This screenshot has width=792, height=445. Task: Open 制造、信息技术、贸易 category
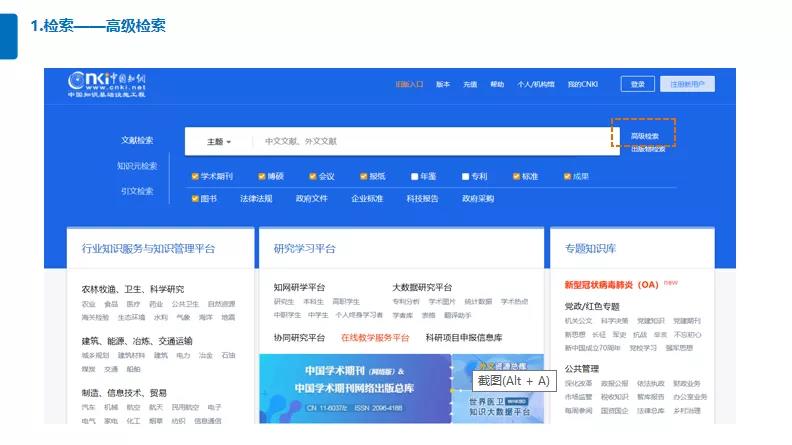click(x=124, y=393)
